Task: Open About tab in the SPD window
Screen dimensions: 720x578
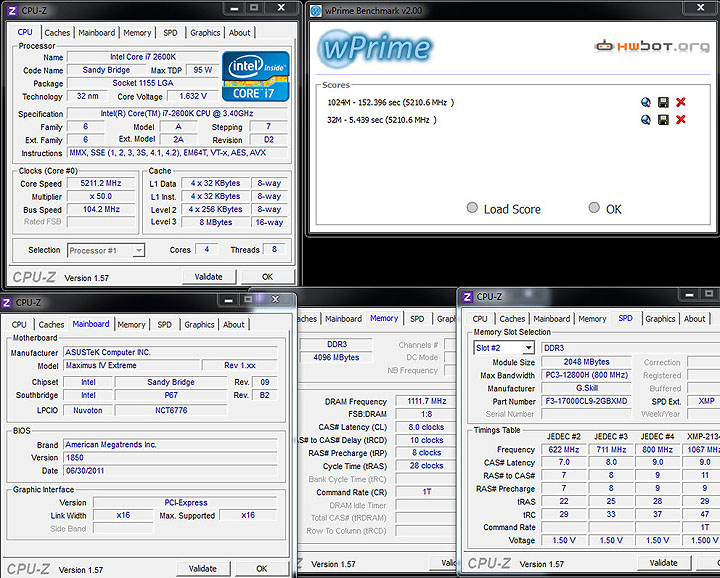Action: [x=694, y=319]
